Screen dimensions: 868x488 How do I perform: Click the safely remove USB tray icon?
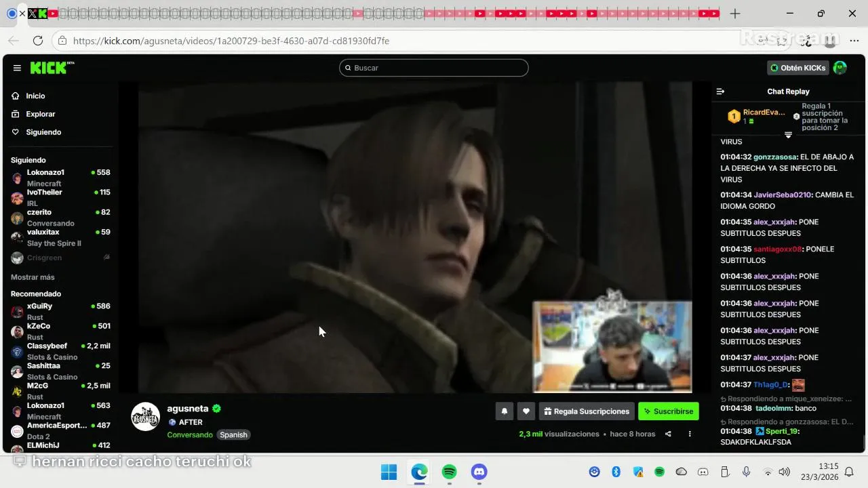[724, 472]
